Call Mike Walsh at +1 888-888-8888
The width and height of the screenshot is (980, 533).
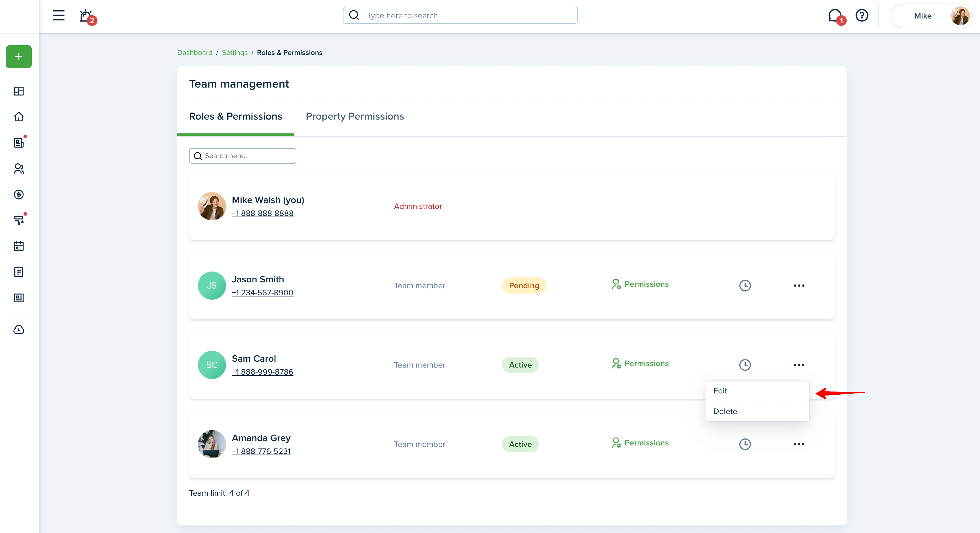point(262,213)
